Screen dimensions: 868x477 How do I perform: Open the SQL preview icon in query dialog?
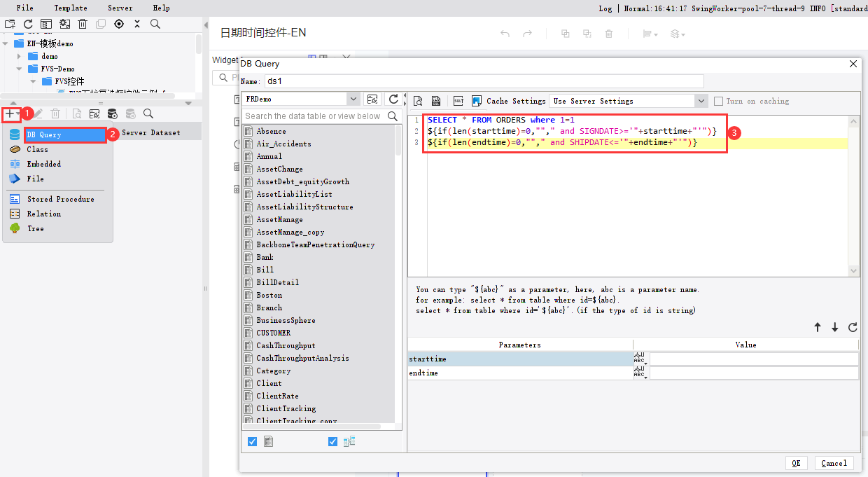click(x=418, y=100)
